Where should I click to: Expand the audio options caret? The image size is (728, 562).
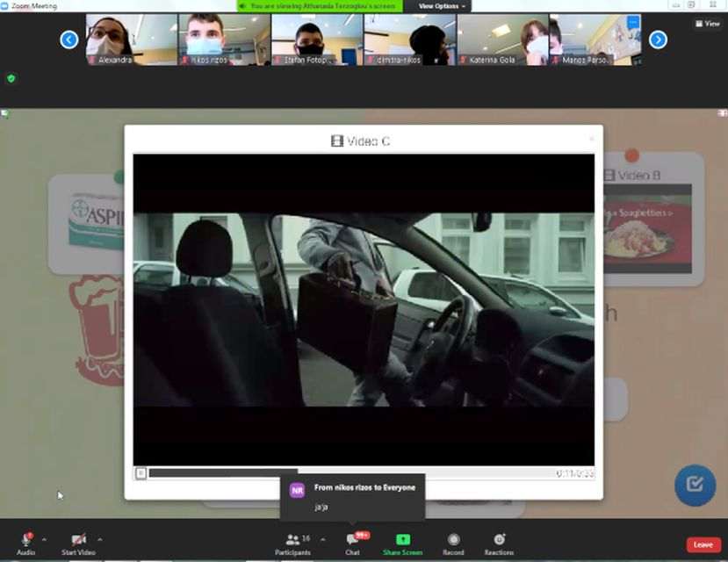click(44, 540)
